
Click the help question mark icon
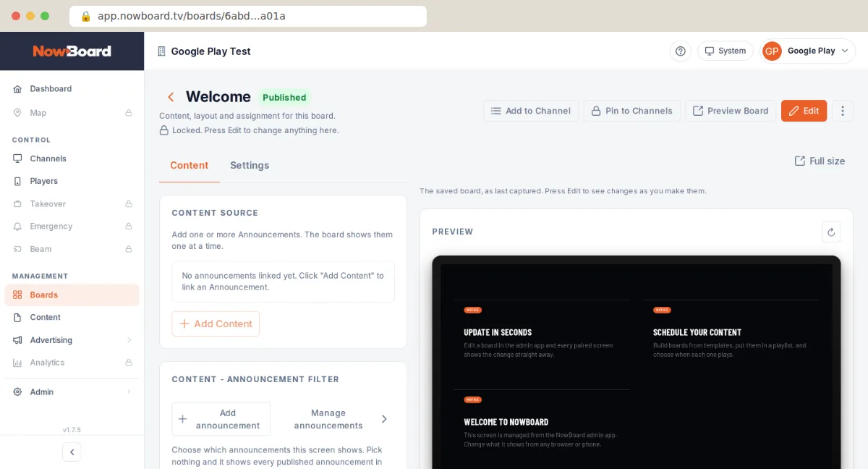(680, 51)
